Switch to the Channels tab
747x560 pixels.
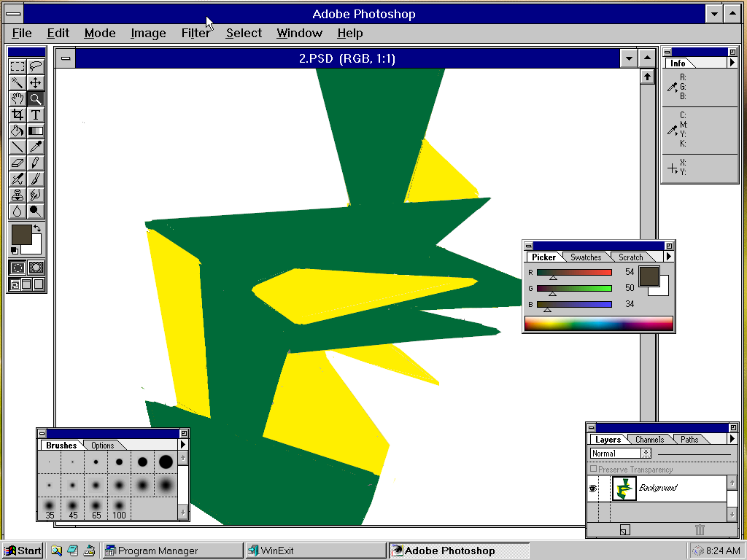(x=649, y=439)
